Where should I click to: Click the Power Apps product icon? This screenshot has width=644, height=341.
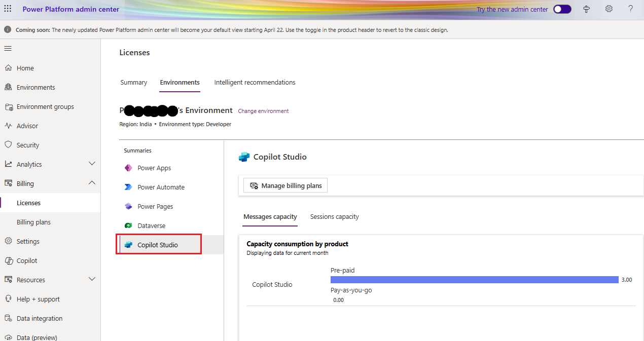click(128, 168)
